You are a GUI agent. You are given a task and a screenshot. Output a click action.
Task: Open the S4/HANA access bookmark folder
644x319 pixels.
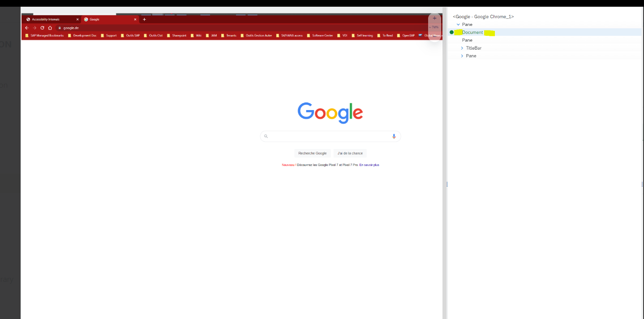click(289, 35)
